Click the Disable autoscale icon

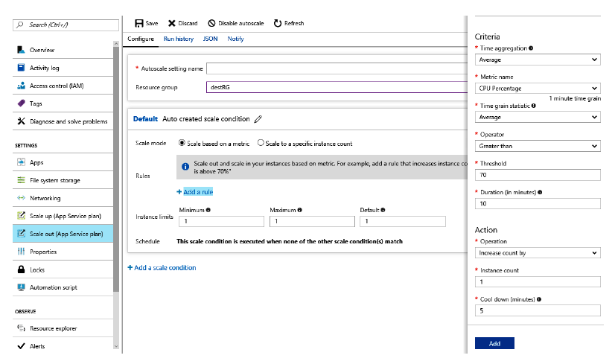211,23
